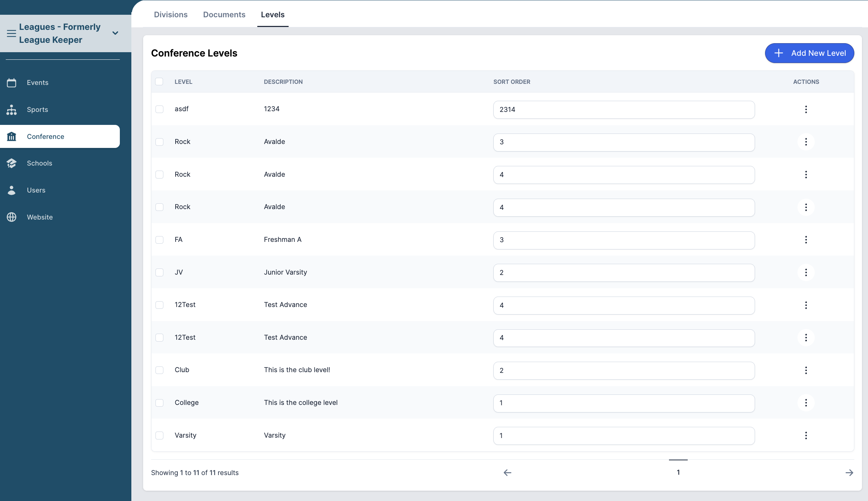Click 'This is the club level!' description
Screen dimensions: 868x501
[x=297, y=370]
